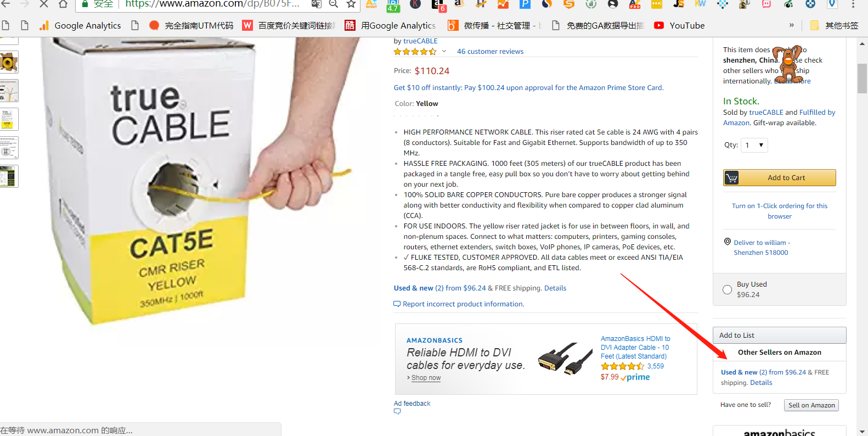Show more bookmarks via the double chevron
868x436 pixels.
pyautogui.click(x=791, y=25)
